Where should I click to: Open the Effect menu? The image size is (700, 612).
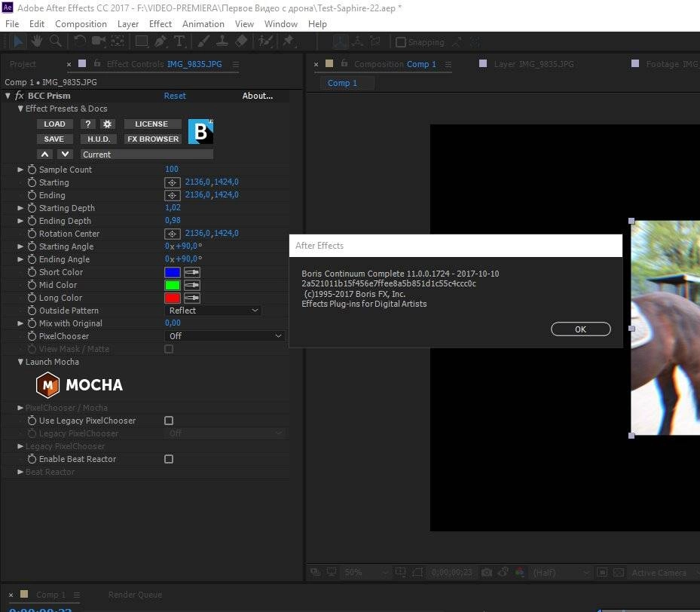tap(160, 24)
